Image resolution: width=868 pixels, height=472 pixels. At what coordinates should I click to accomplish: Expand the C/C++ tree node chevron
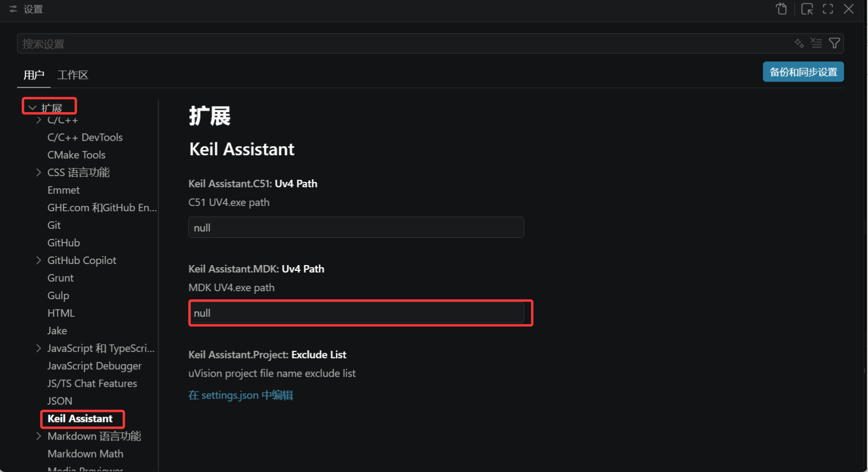tap(38, 121)
